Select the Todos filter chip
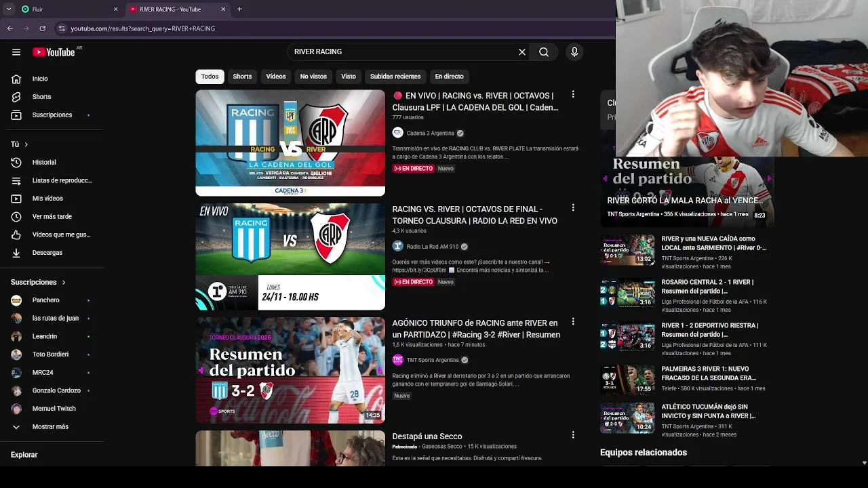 pyautogui.click(x=210, y=76)
